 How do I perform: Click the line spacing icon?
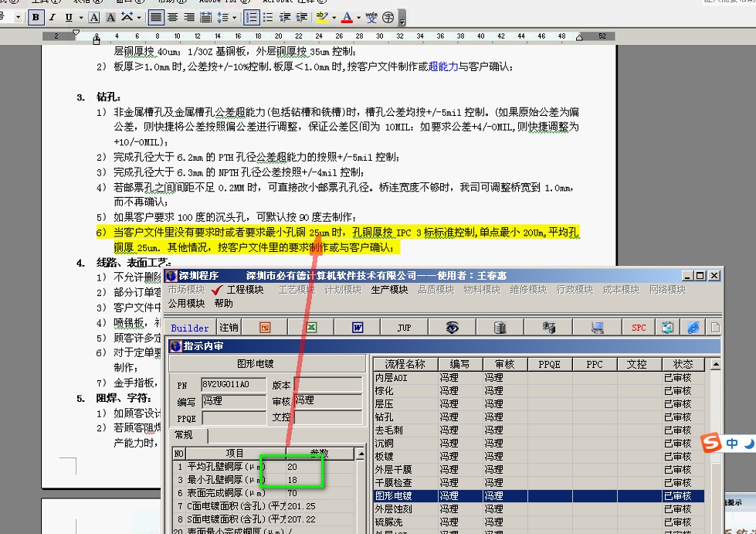pos(222,18)
